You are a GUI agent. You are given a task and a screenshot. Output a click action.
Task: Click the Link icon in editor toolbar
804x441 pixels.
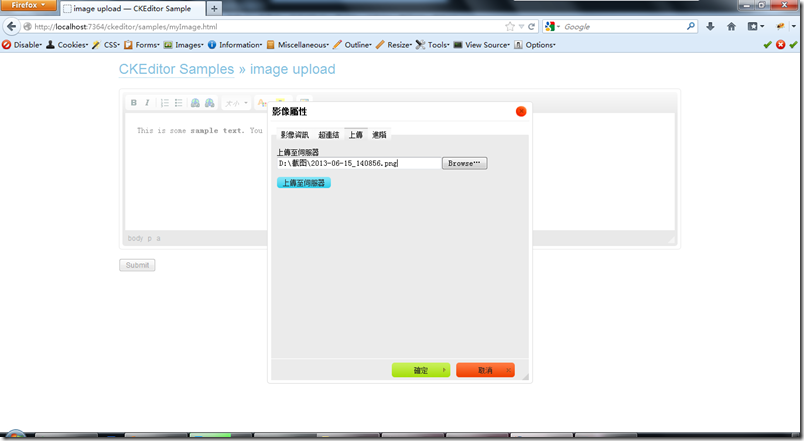[195, 103]
